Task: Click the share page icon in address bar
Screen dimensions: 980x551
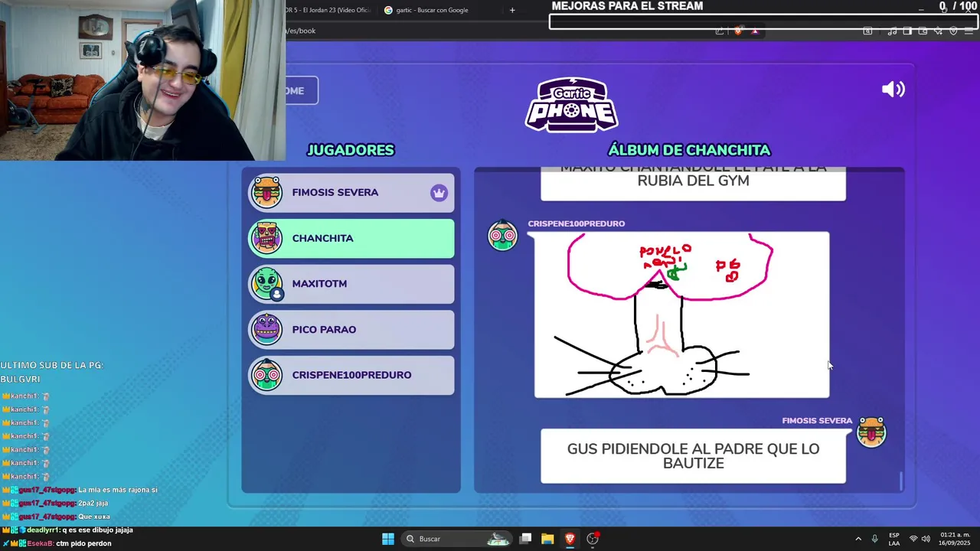Action: tap(720, 31)
